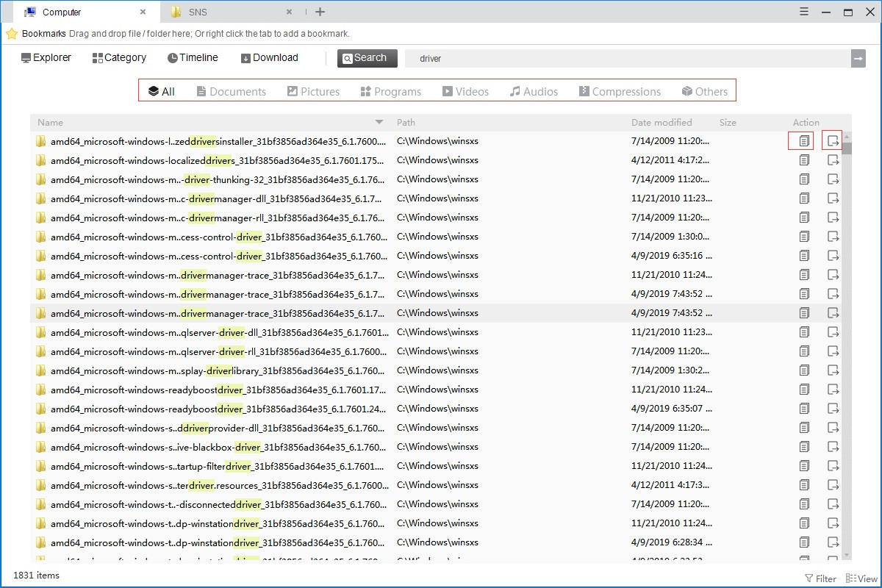
Task: Click copy icon for driver-thunking-32 folder
Action: click(x=804, y=179)
